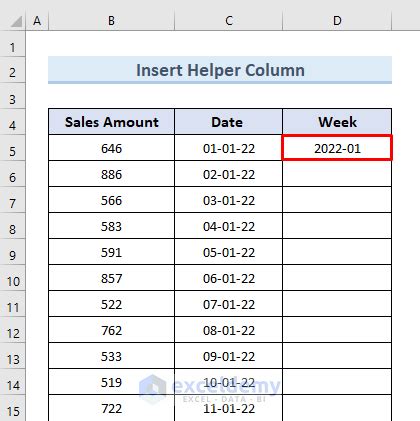Click the empty Week cell beside 09-01-22
This screenshot has width=420, height=421.
337,356
